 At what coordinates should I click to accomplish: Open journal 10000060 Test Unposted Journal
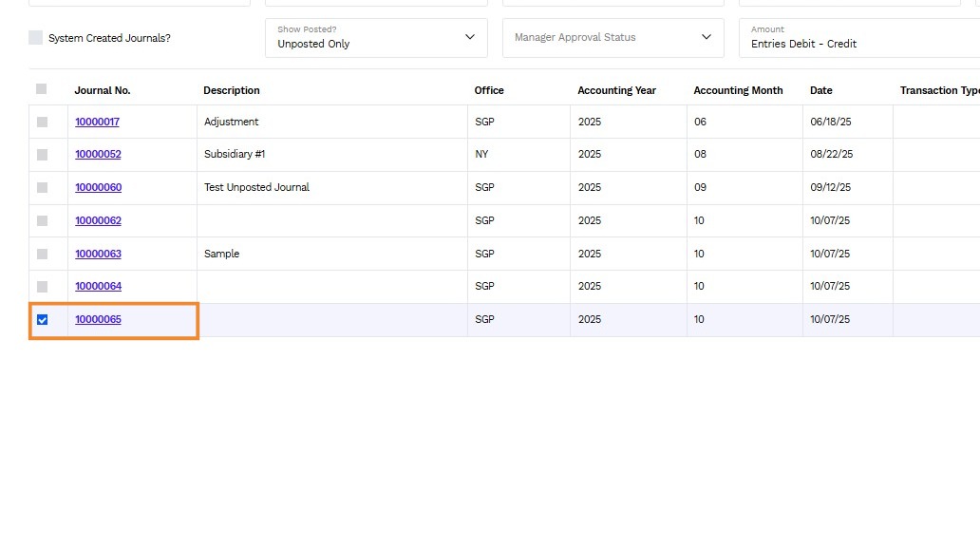pos(98,187)
